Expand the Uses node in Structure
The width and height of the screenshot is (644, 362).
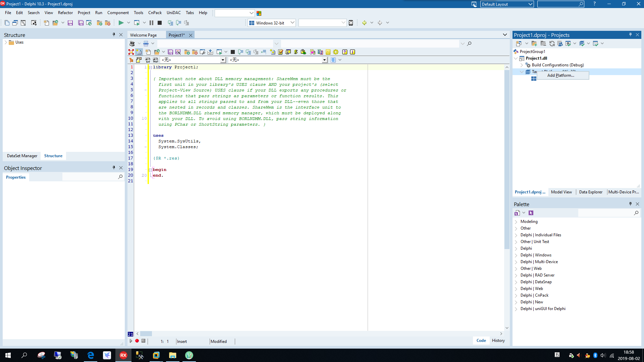pos(6,42)
